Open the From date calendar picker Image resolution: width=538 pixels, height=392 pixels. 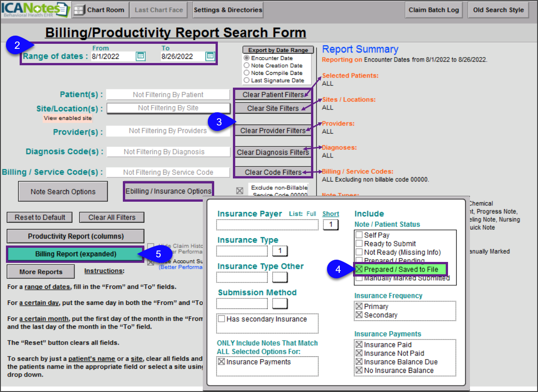pyautogui.click(x=141, y=56)
